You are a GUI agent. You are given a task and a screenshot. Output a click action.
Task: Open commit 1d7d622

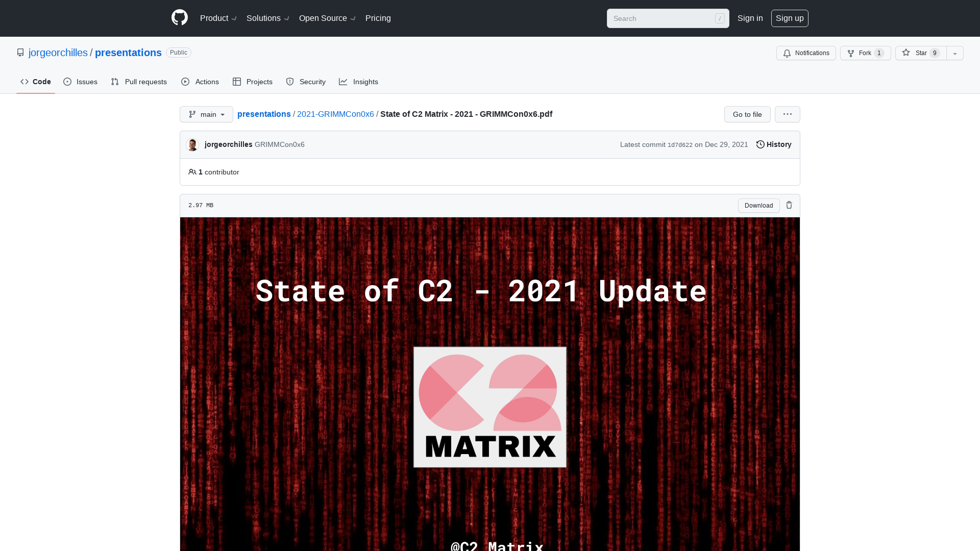[680, 145]
